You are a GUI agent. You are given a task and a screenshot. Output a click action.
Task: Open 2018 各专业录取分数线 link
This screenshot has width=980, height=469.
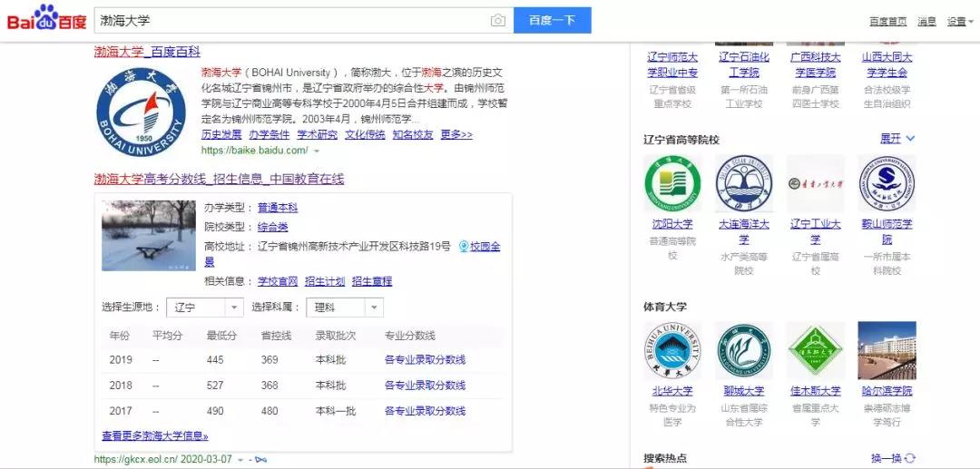click(425, 386)
